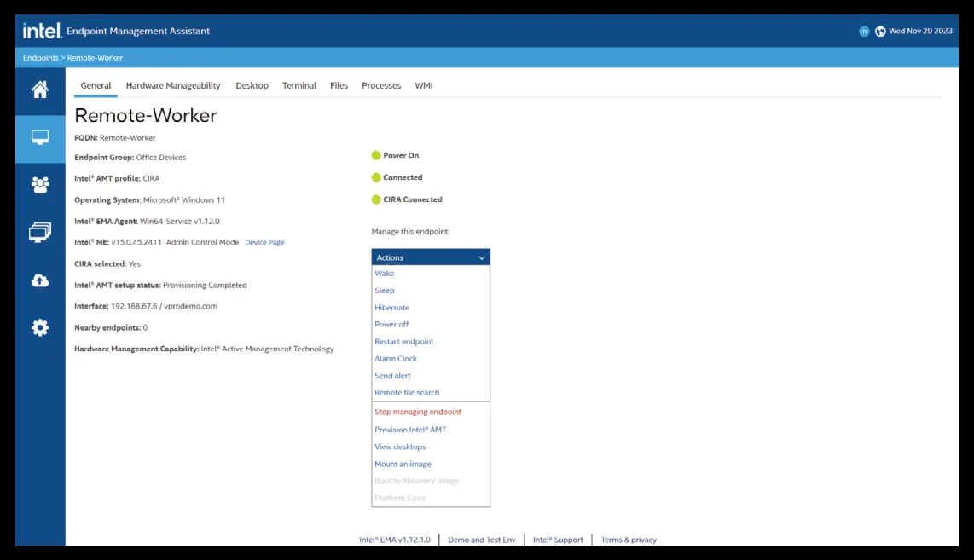The height and width of the screenshot is (560, 974).
Task: Switch to the Hardware Manageability tab
Action: [x=173, y=86]
